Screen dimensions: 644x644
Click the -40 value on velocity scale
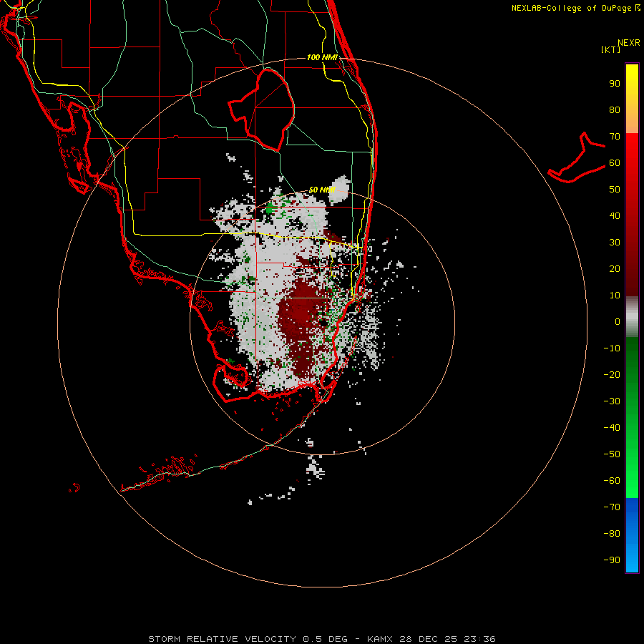[612, 428]
